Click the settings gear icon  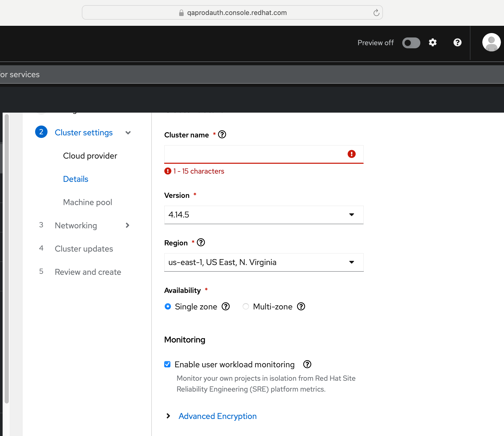click(x=432, y=43)
